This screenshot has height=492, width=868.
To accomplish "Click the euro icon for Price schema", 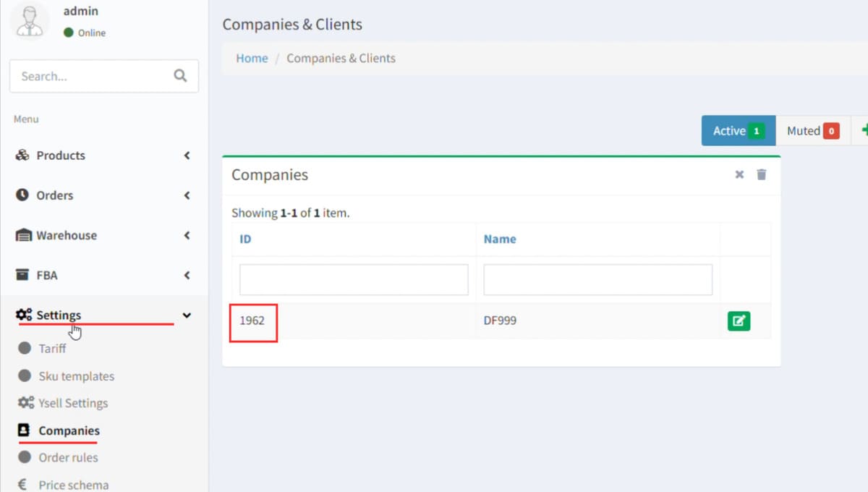I will tap(23, 485).
